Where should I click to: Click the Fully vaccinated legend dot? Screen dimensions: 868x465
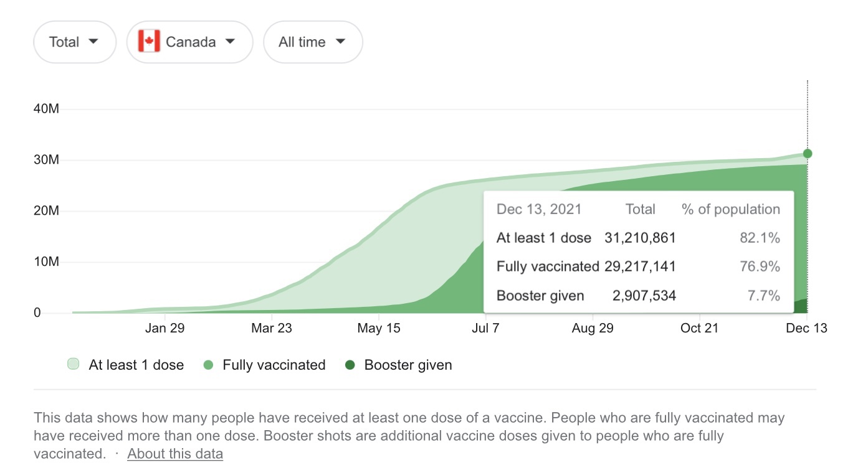[x=209, y=365]
